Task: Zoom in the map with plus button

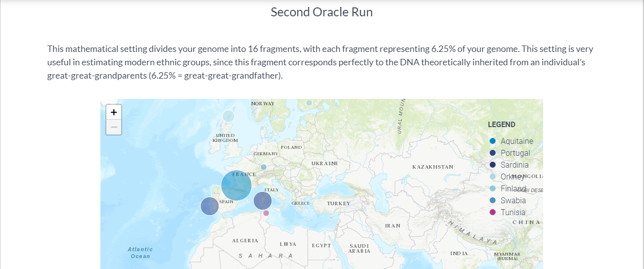Action: pyautogui.click(x=114, y=112)
